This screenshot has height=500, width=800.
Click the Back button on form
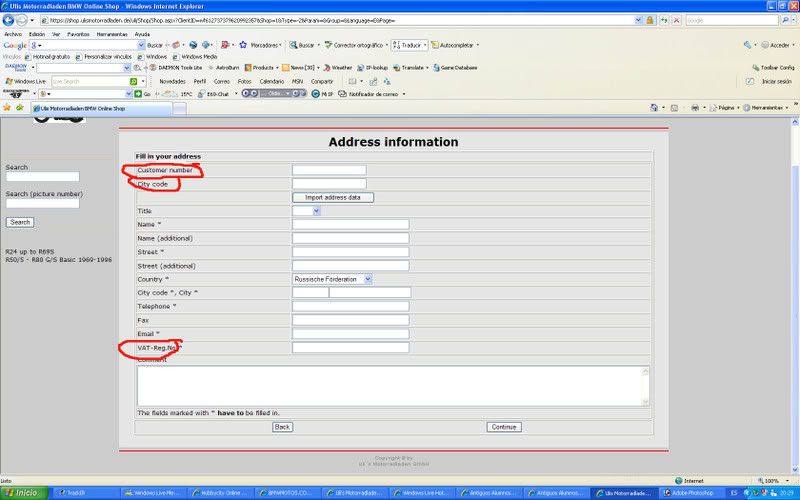click(282, 427)
